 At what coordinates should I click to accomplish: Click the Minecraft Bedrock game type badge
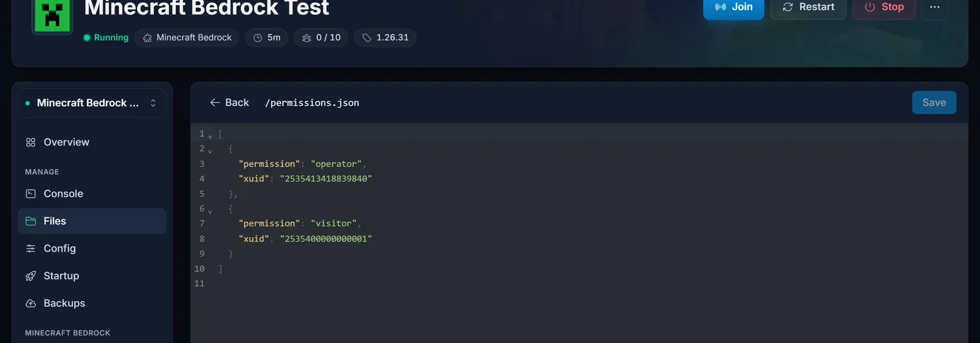coord(187,37)
